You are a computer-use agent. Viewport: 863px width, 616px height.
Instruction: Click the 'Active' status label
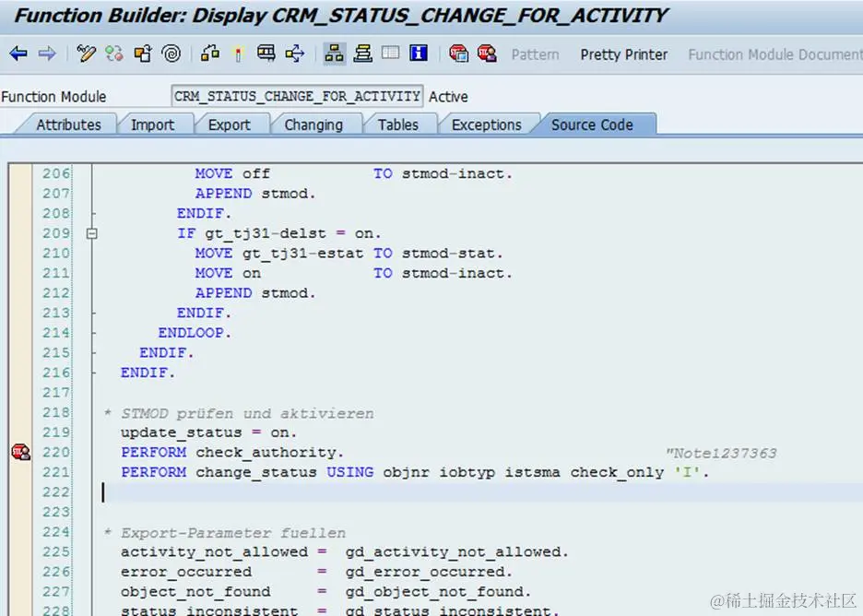[x=448, y=97]
